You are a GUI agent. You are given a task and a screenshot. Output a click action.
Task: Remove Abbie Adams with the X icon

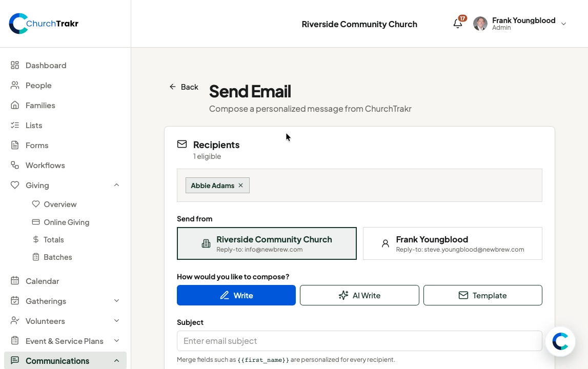point(241,185)
